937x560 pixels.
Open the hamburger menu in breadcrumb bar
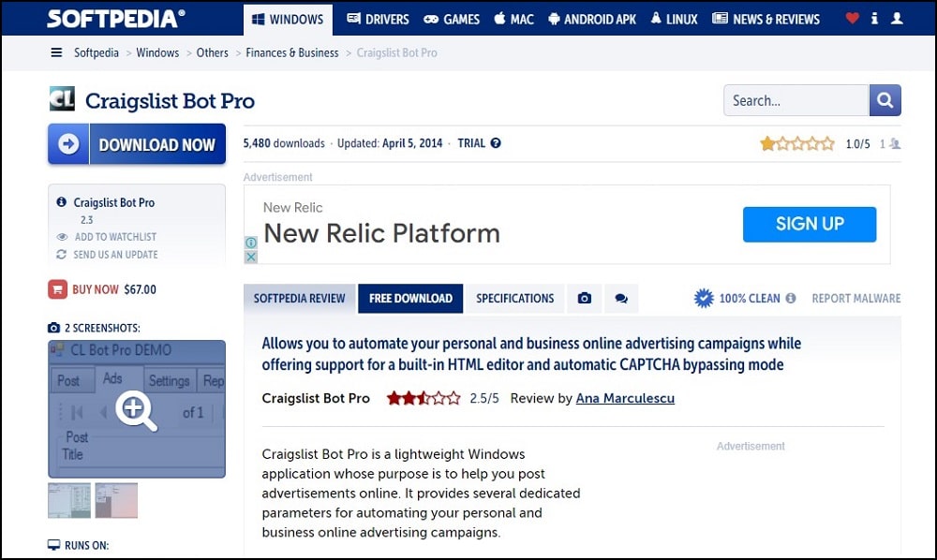[x=56, y=52]
